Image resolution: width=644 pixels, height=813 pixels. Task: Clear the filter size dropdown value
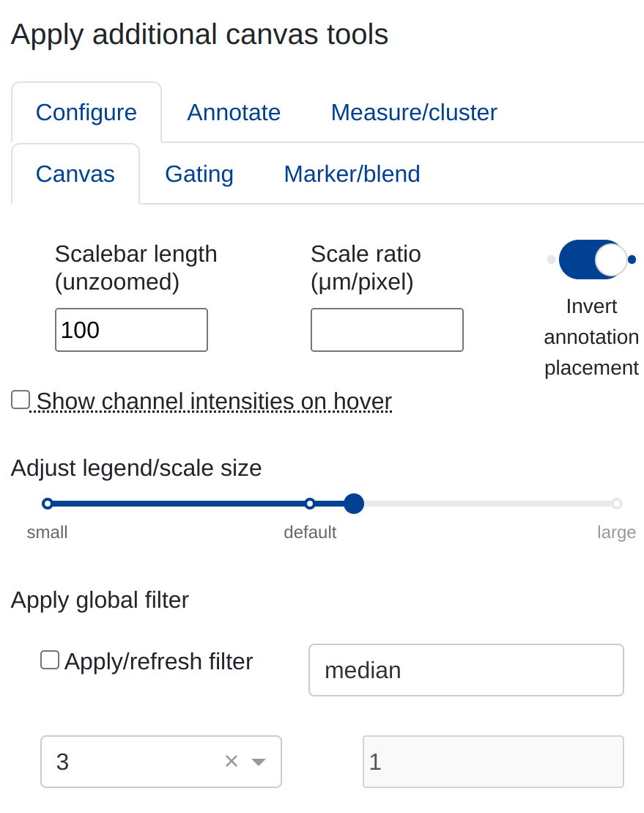(x=232, y=762)
